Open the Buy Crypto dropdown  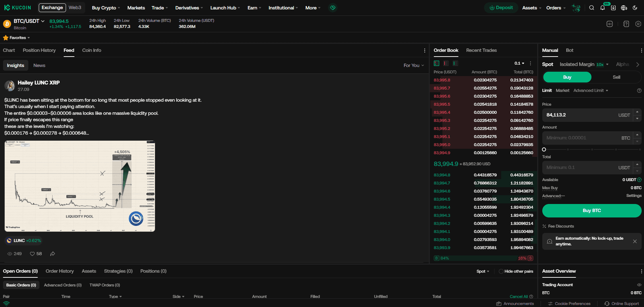[x=106, y=8]
